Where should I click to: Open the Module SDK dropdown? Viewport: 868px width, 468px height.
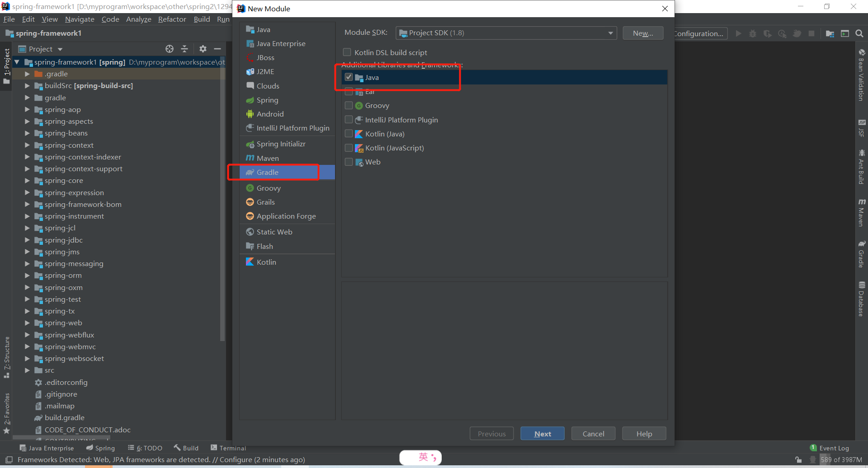(506, 33)
